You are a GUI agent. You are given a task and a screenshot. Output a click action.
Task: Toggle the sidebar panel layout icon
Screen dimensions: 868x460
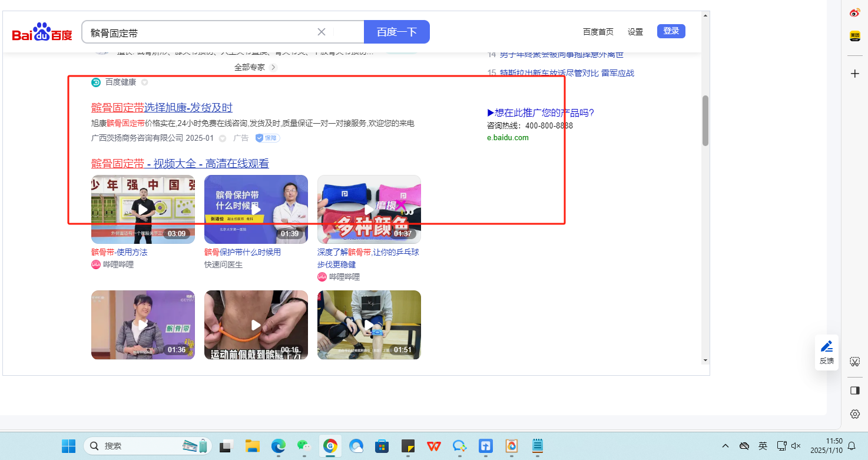point(855,390)
